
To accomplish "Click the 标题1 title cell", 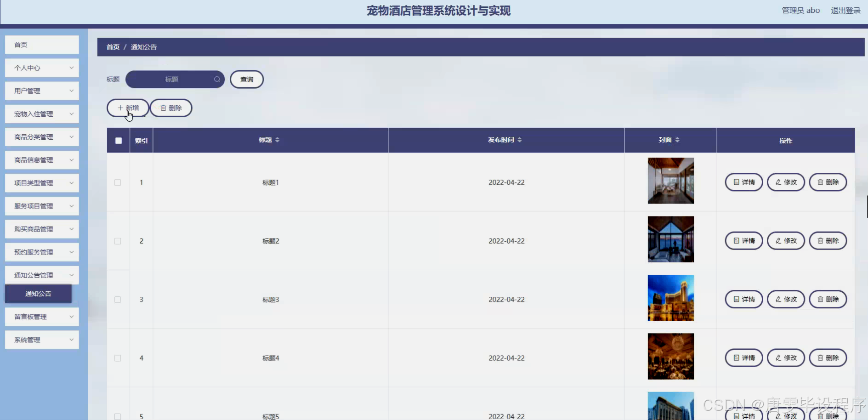I will click(x=271, y=182).
